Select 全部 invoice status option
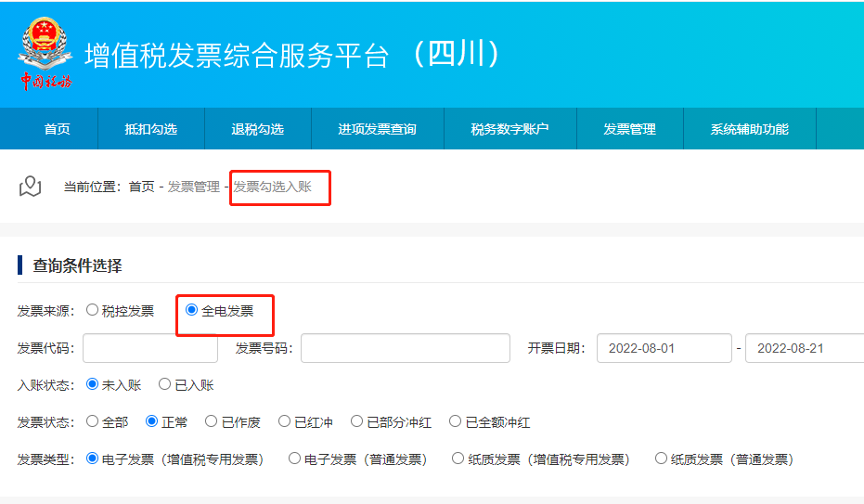The image size is (864, 504). [93, 421]
